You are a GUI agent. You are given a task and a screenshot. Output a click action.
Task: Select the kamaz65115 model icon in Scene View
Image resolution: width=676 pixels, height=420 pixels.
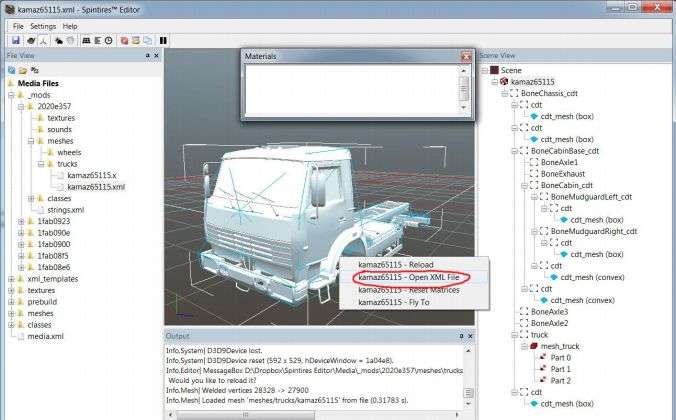pyautogui.click(x=504, y=81)
